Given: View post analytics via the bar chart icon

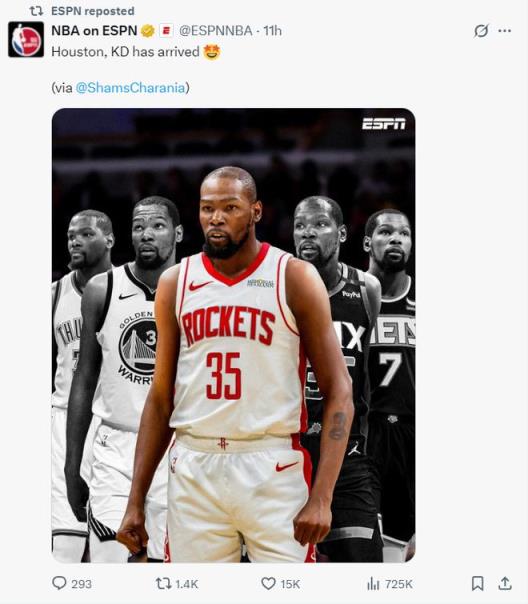Looking at the screenshot, I should (x=373, y=584).
